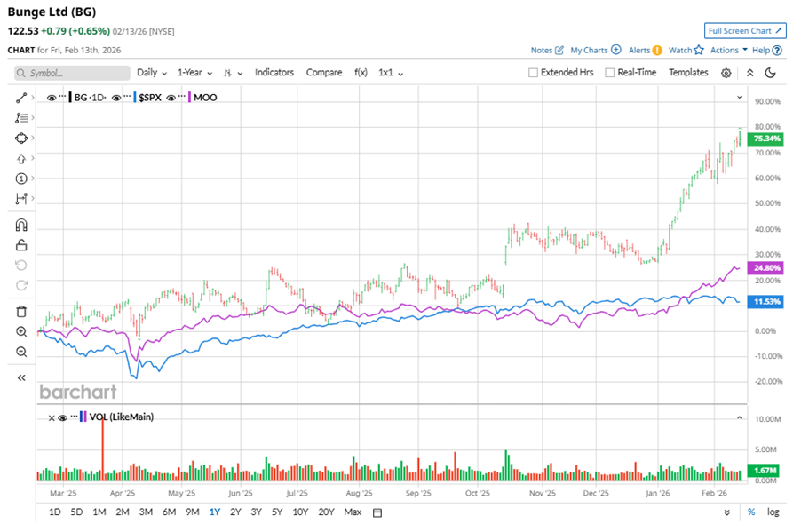Open Notes for BG
Screen dimensions: 801x532
coord(547,50)
